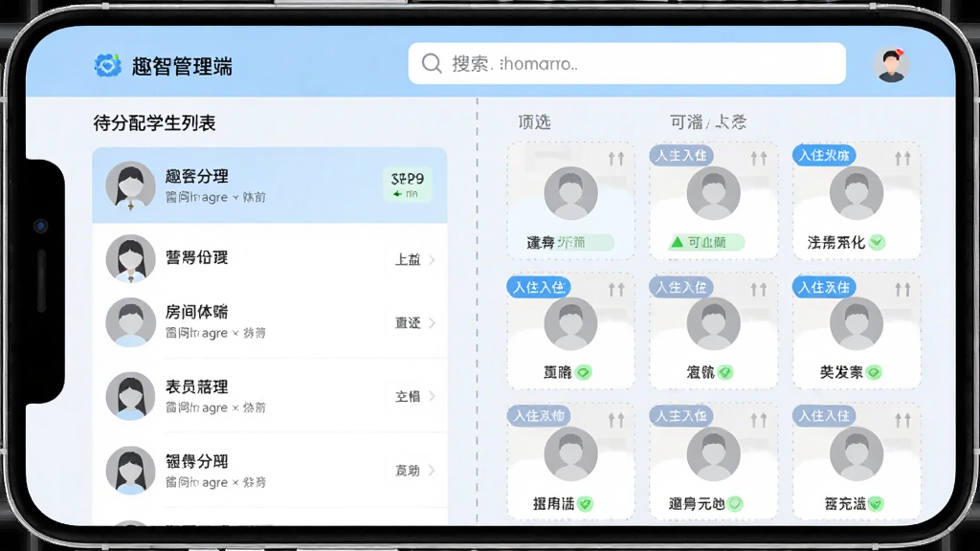Click the avatar in the 房间体 student row
The image size is (980, 551).
[130, 322]
